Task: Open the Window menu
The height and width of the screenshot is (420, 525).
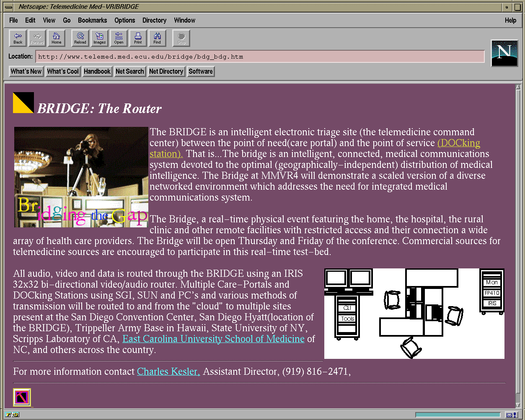Action: 185,20
